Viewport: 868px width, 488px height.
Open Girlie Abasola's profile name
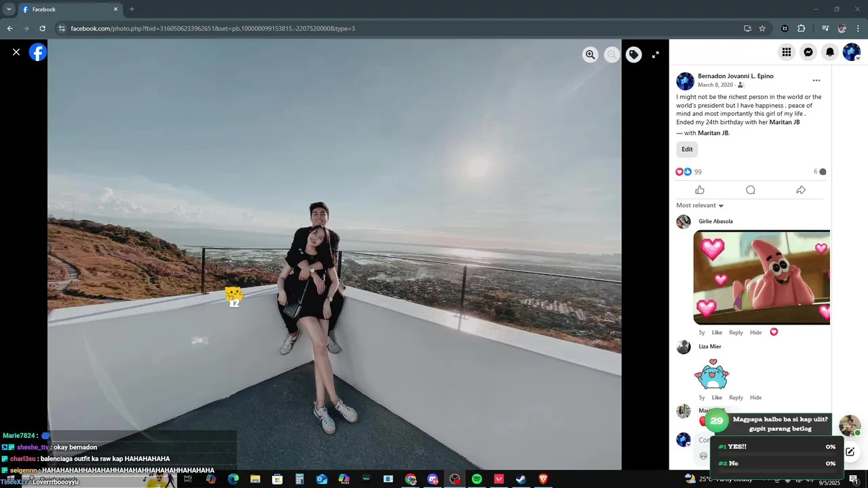point(715,222)
